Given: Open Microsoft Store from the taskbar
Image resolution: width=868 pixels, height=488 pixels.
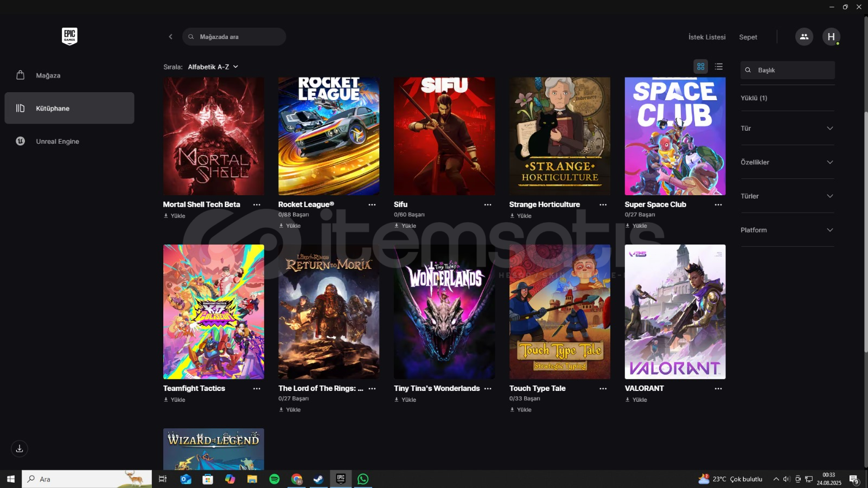Looking at the screenshot, I should pyautogui.click(x=208, y=479).
